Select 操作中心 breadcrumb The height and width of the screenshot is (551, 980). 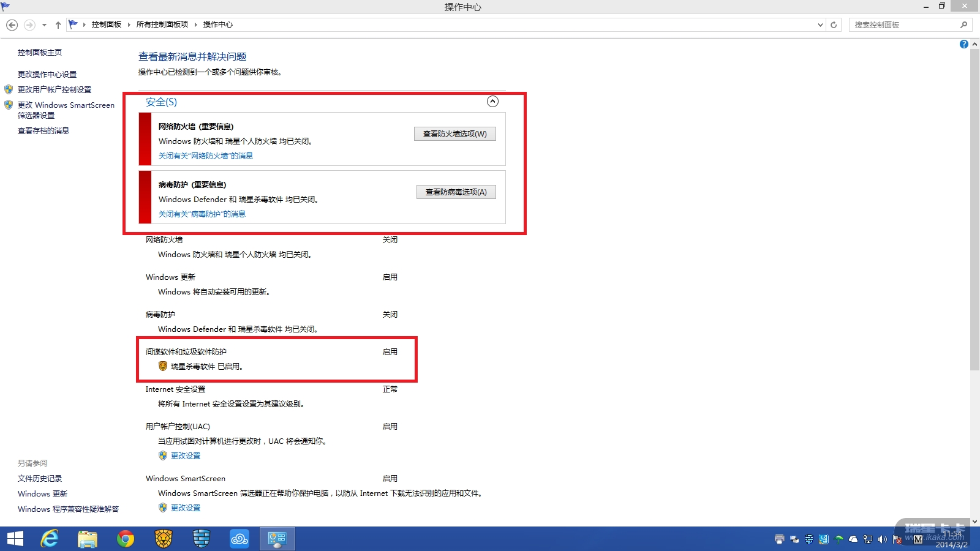tap(218, 24)
